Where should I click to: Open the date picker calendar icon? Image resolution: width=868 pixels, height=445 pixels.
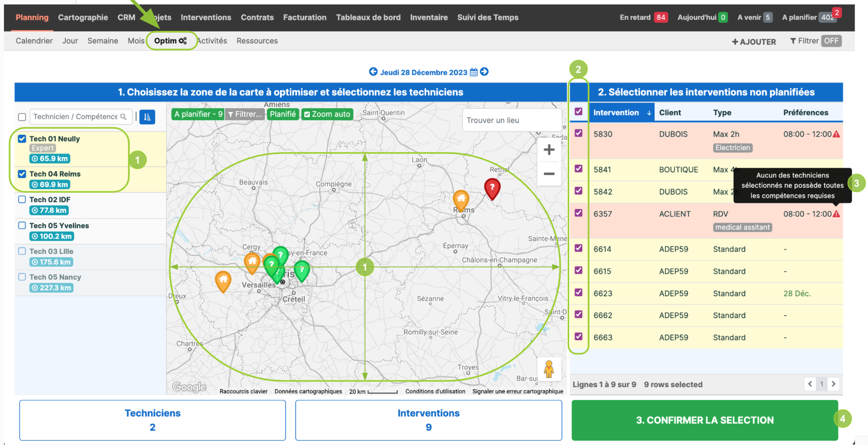(x=474, y=72)
